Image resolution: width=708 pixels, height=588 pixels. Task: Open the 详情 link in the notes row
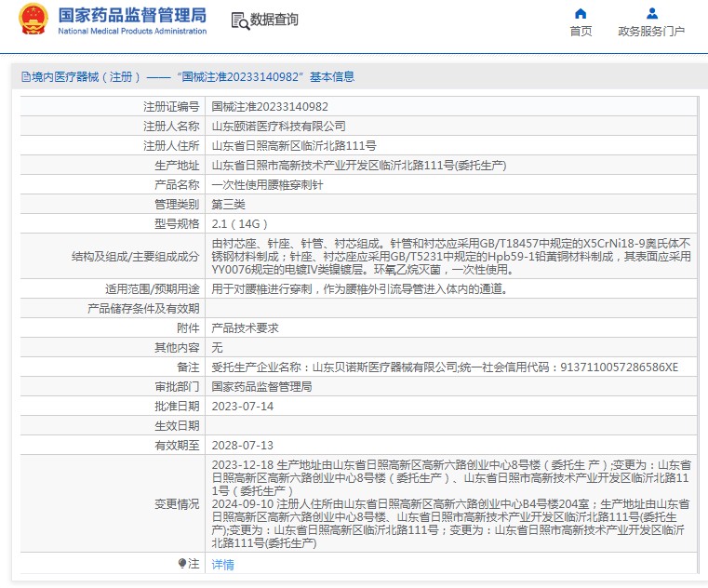pyautogui.click(x=222, y=565)
